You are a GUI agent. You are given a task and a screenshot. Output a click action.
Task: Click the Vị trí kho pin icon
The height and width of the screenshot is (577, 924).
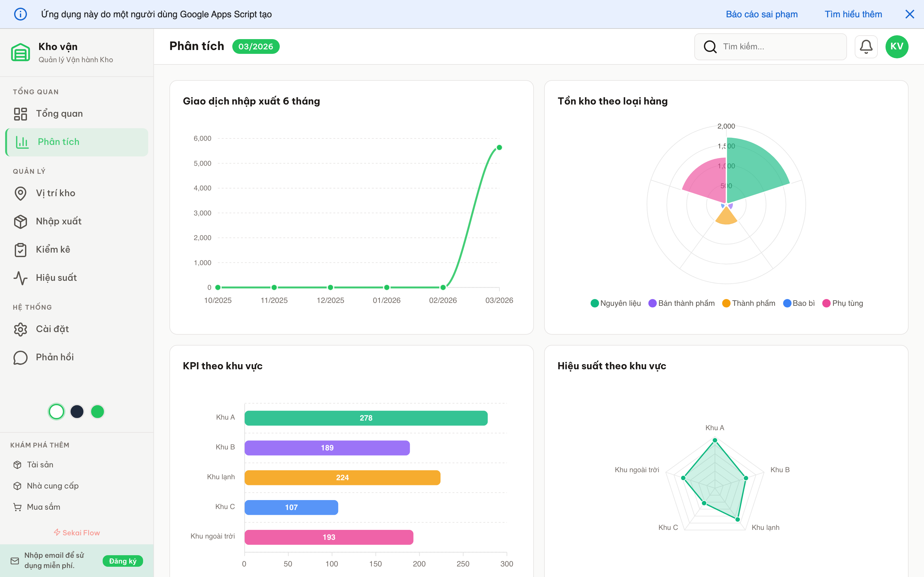20,194
